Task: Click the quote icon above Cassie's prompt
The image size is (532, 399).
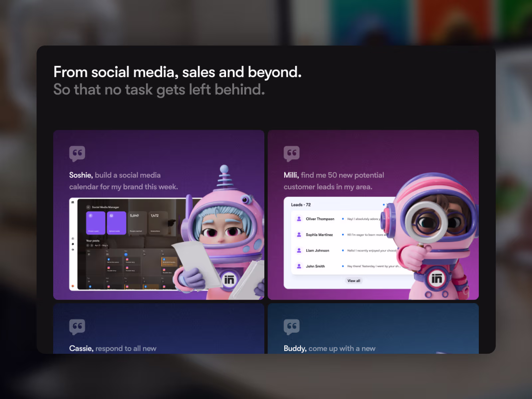Action: click(77, 327)
